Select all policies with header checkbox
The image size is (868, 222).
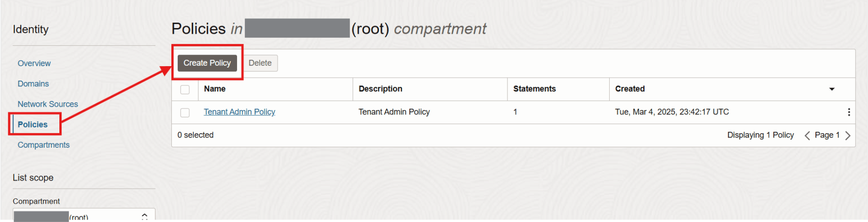tap(185, 89)
